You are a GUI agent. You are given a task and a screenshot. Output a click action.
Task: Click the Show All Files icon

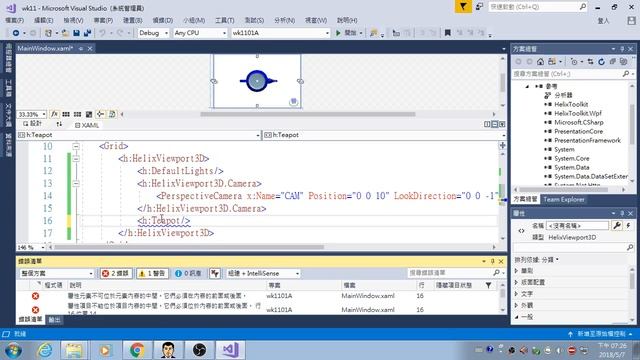623,62
